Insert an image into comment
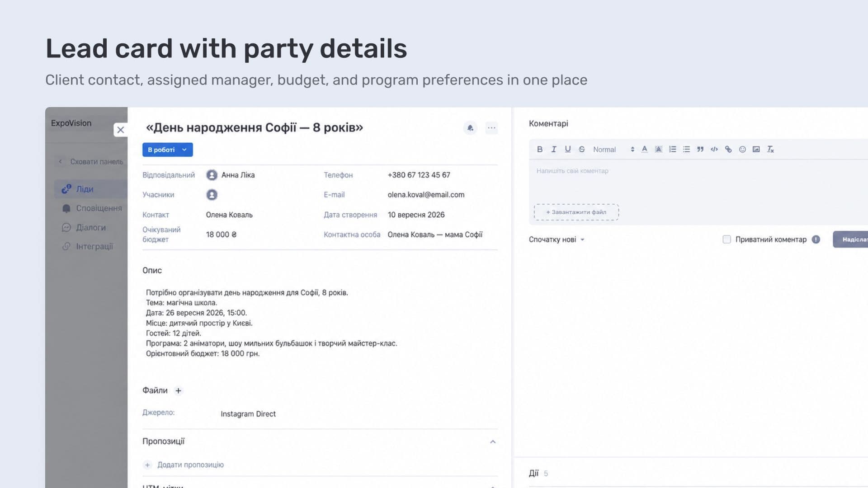The image size is (868, 488). (756, 149)
